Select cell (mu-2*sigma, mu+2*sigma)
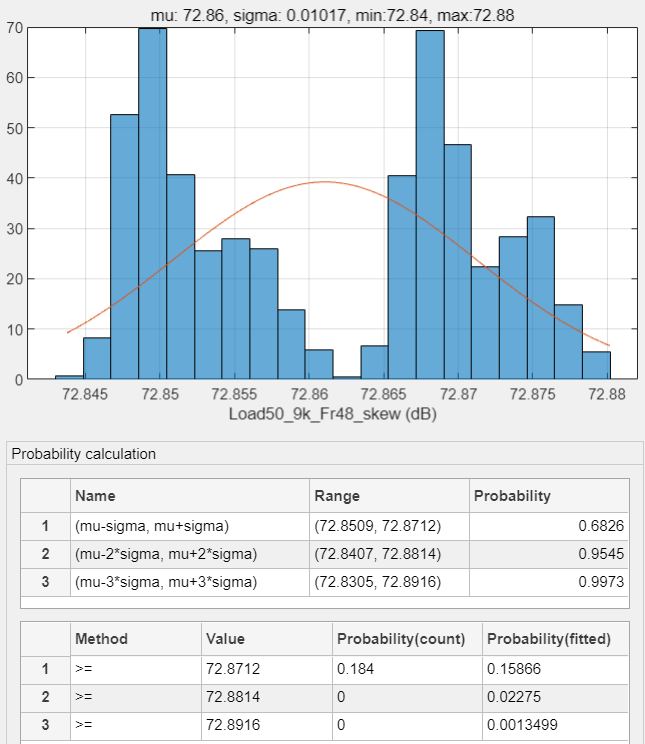645x744 pixels. [190, 554]
